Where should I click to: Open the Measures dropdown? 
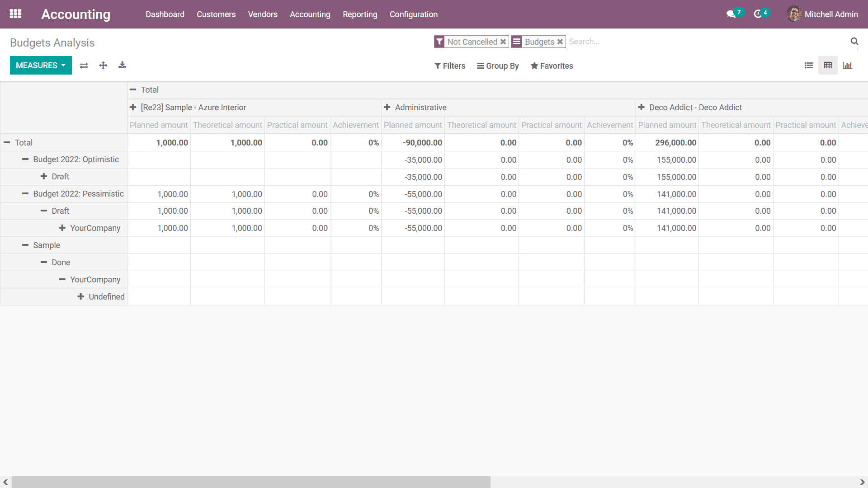(x=41, y=66)
